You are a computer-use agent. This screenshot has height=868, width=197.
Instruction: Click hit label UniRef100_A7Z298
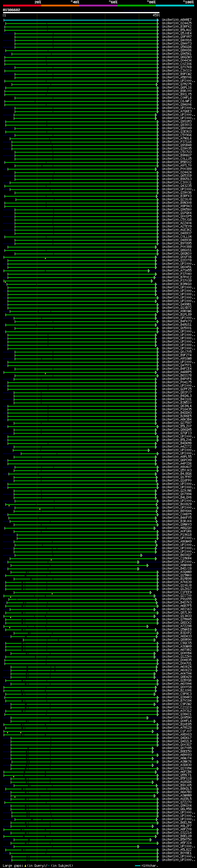177,626
